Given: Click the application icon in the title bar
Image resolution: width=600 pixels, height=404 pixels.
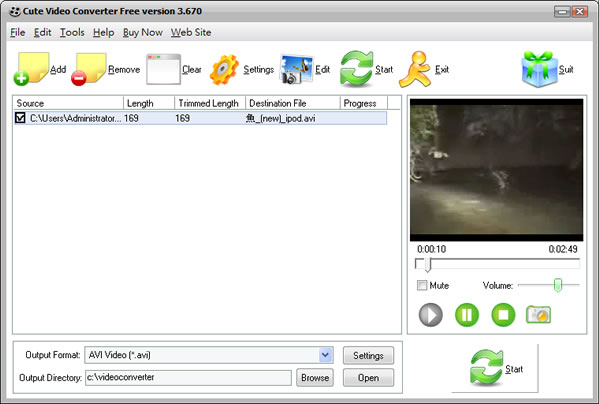Looking at the screenshot, I should click(x=15, y=11).
